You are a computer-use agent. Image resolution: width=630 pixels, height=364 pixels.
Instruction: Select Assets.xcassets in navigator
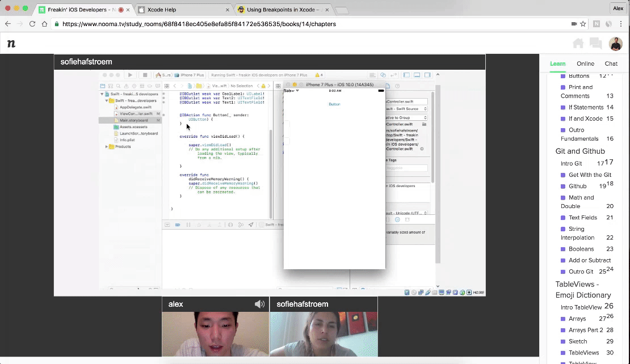point(130,127)
